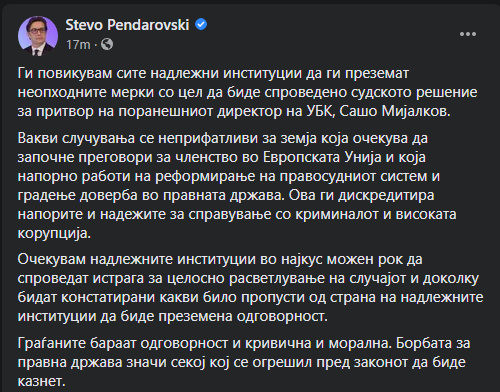The image size is (500, 392).
Task: Open the post options three-dot menu
Action: point(468,34)
